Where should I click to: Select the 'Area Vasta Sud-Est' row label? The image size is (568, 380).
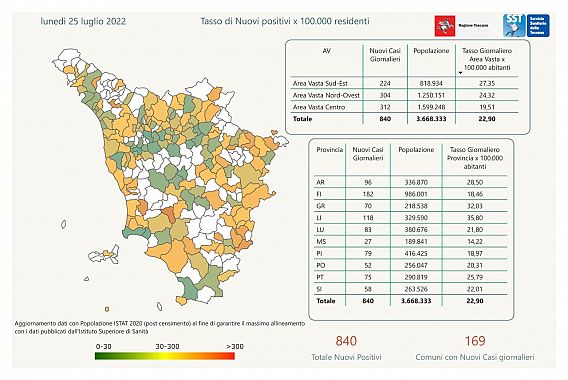(320, 83)
